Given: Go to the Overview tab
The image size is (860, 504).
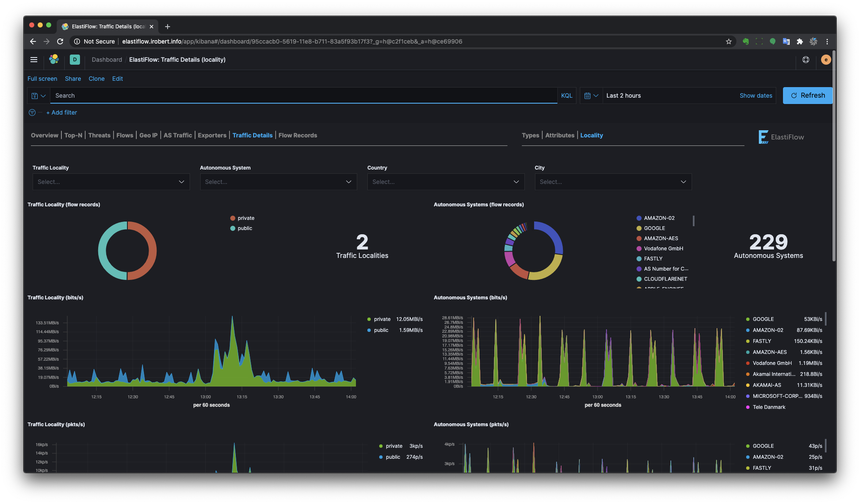Looking at the screenshot, I should click(x=44, y=135).
